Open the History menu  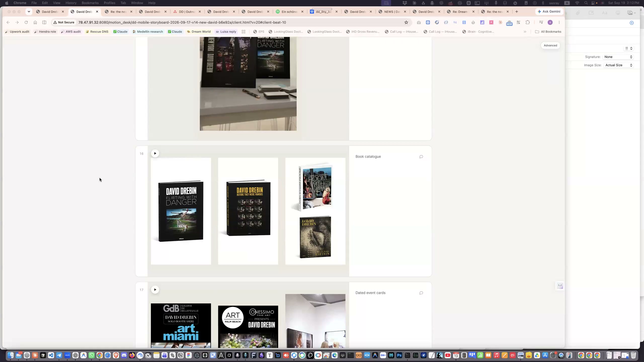click(x=71, y=3)
